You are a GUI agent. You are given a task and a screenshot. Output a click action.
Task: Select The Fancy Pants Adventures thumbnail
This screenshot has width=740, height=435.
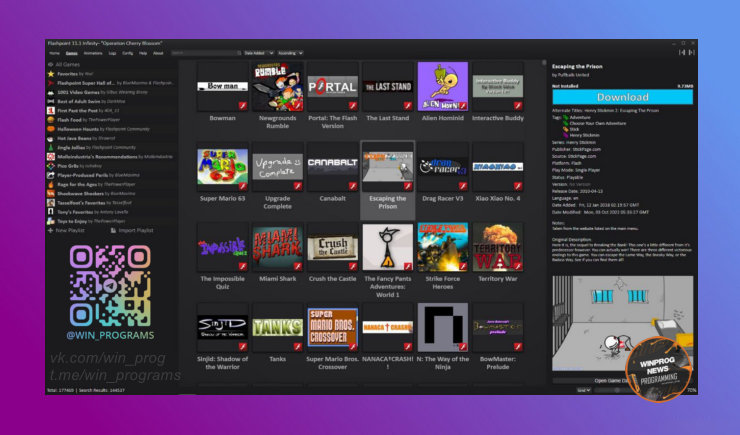387,247
